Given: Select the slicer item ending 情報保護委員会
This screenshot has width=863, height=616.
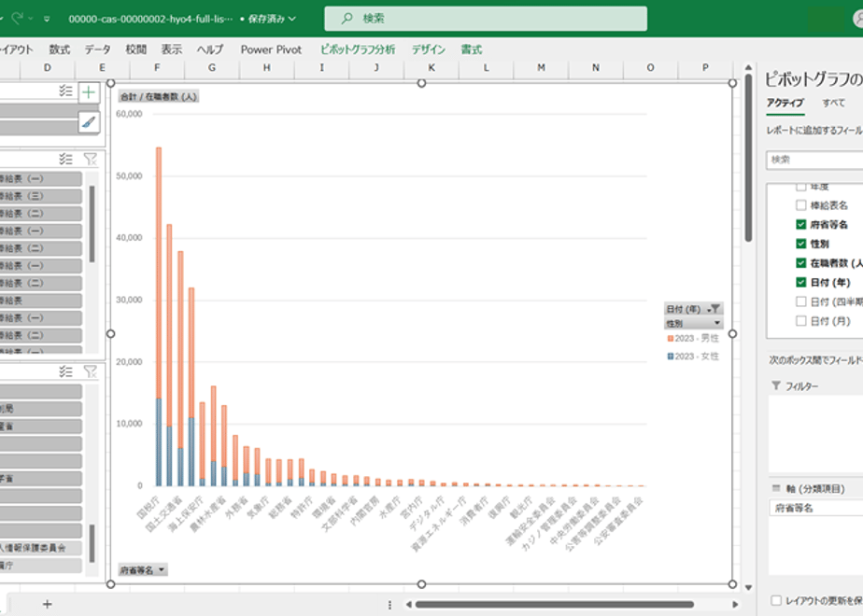Looking at the screenshot, I should 41,548.
